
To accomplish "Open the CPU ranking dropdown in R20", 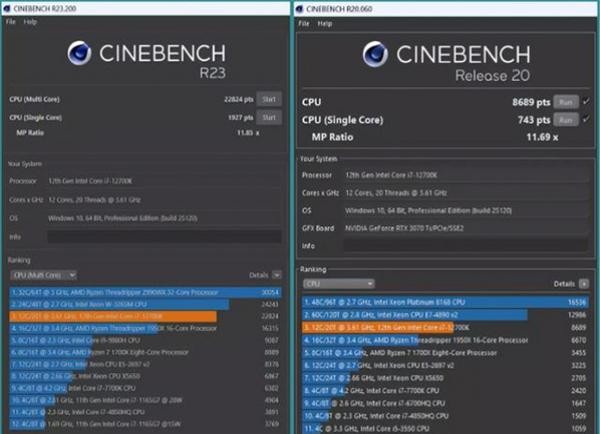I will pyautogui.click(x=339, y=284).
